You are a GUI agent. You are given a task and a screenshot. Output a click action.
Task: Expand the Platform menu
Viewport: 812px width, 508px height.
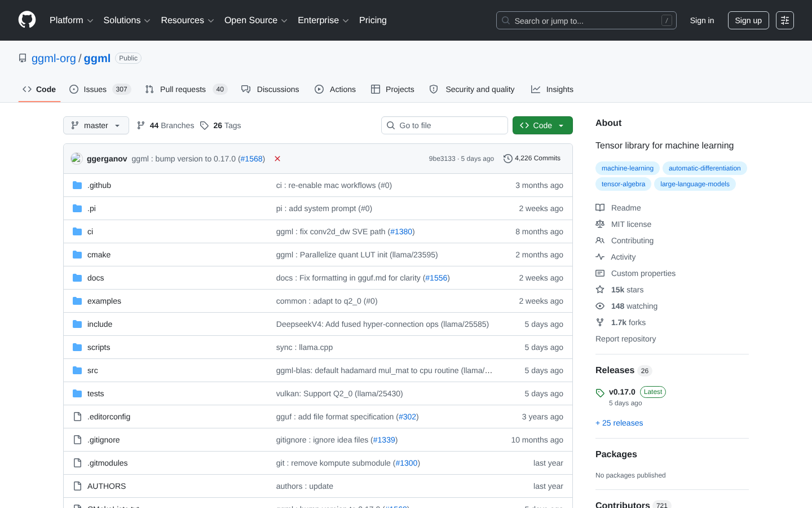point(71,20)
